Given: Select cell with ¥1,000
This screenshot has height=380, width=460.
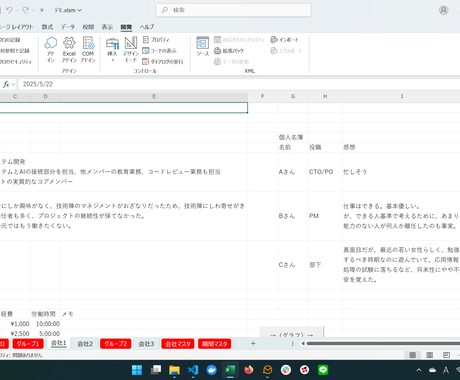Looking at the screenshot, I should [x=15, y=324].
